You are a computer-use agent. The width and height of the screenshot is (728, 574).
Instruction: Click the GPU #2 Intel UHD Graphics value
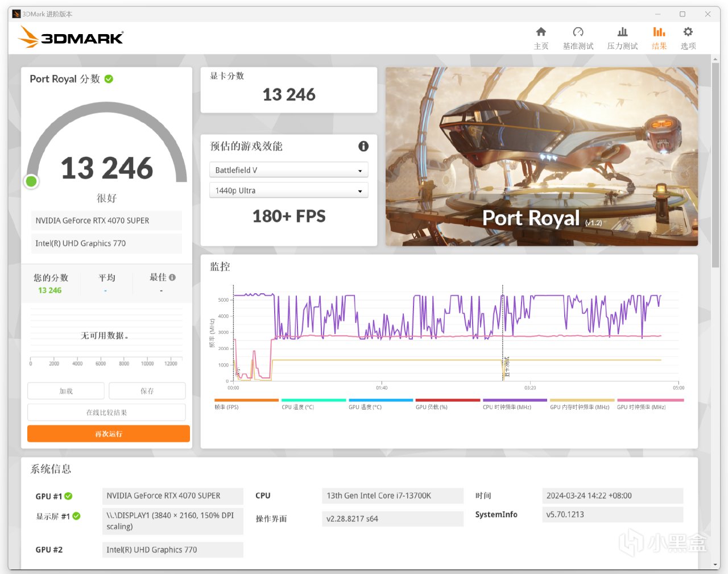pos(173,550)
